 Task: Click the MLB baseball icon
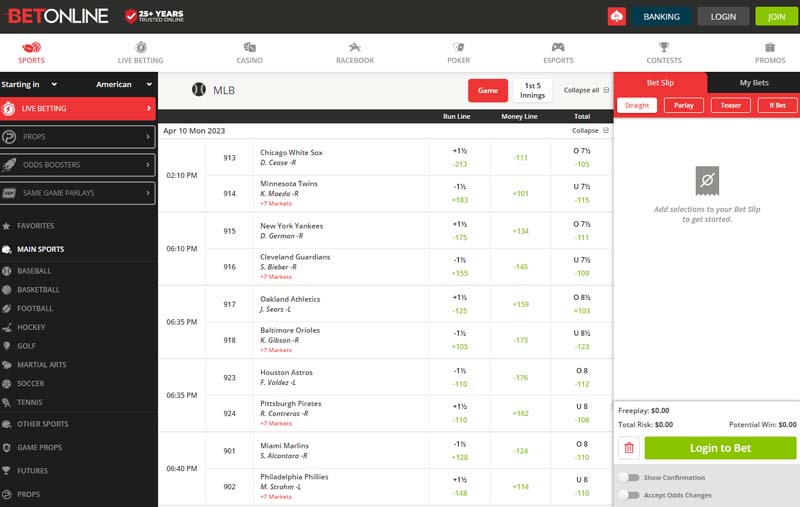tap(198, 90)
